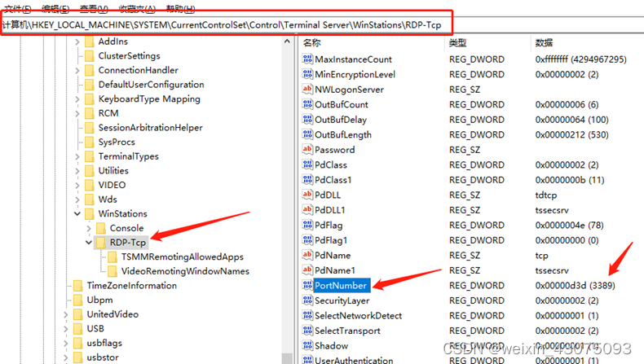The image size is (644, 364).
Task: Click the PortNumber DWORD icon
Action: (307, 285)
